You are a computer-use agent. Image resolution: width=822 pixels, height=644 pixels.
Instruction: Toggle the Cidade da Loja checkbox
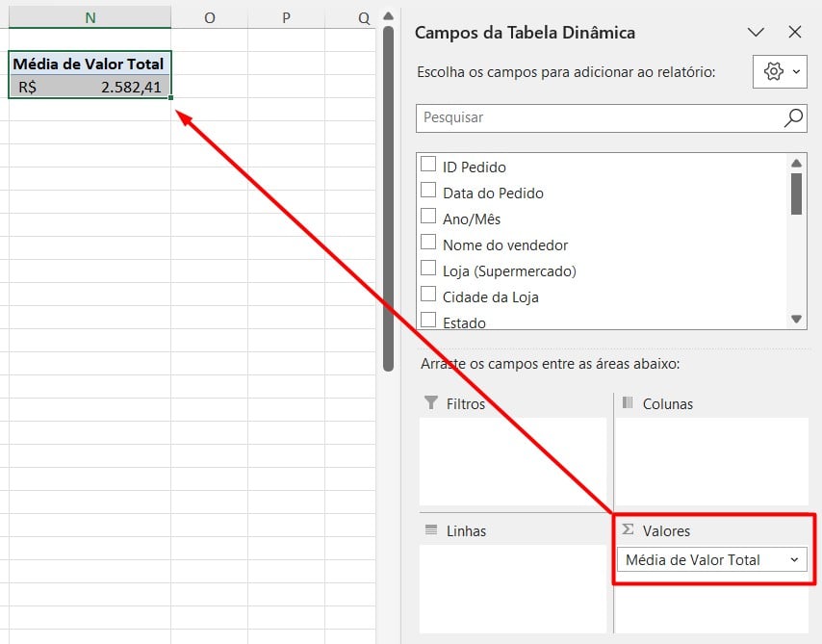(x=428, y=296)
